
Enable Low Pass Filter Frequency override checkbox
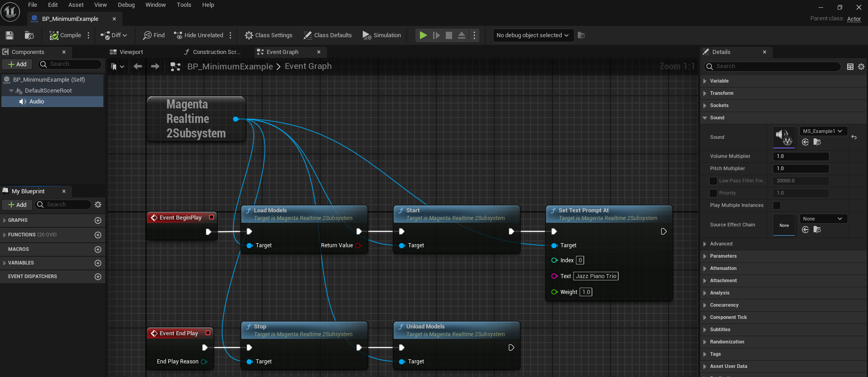pyautogui.click(x=713, y=181)
